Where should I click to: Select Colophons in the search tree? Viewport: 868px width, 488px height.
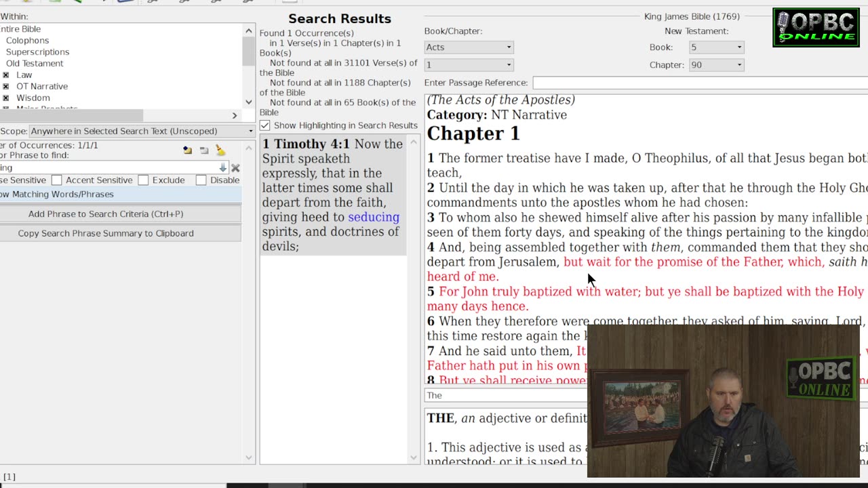27,40
